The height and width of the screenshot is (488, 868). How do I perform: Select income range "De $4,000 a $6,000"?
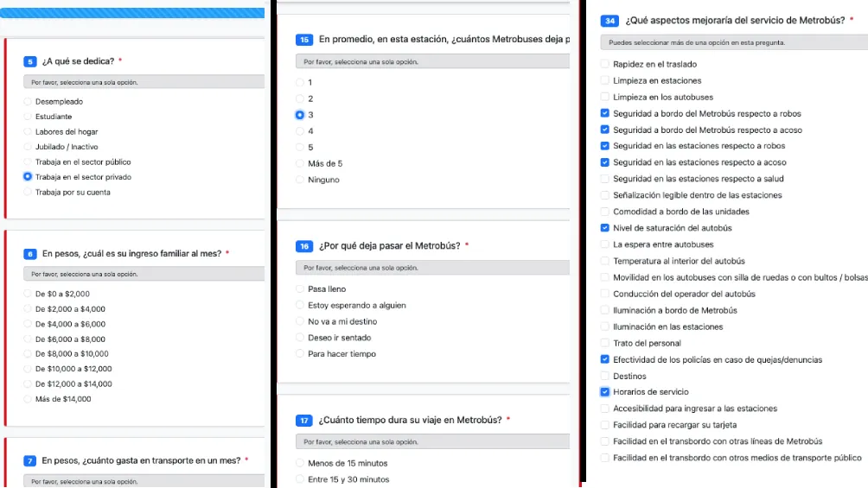point(28,324)
